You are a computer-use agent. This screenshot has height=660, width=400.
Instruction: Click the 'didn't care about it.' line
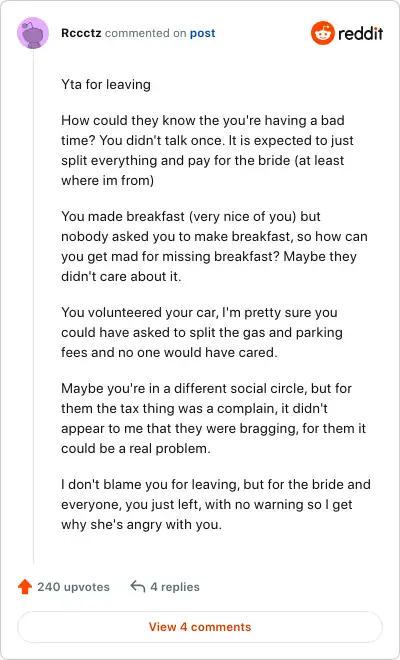pos(121,276)
